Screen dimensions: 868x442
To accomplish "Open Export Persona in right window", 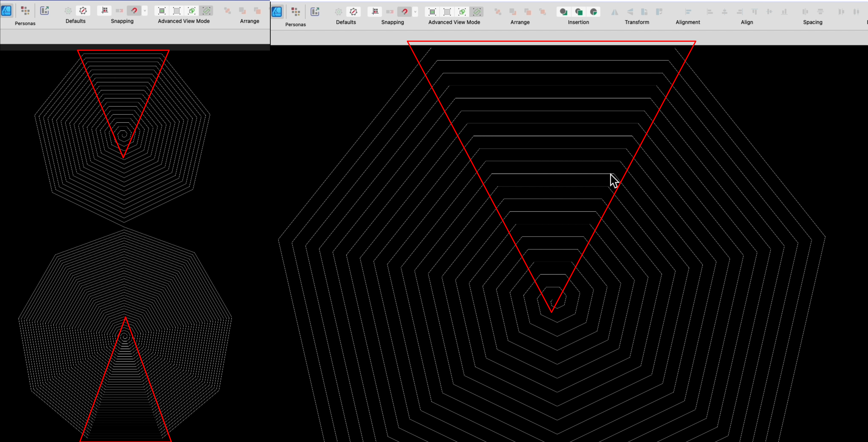I will pyautogui.click(x=315, y=12).
